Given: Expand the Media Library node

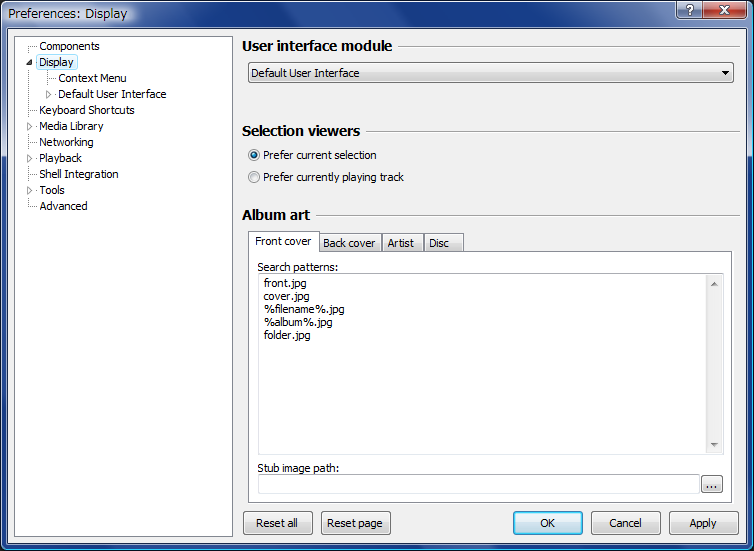Looking at the screenshot, I should (x=29, y=126).
